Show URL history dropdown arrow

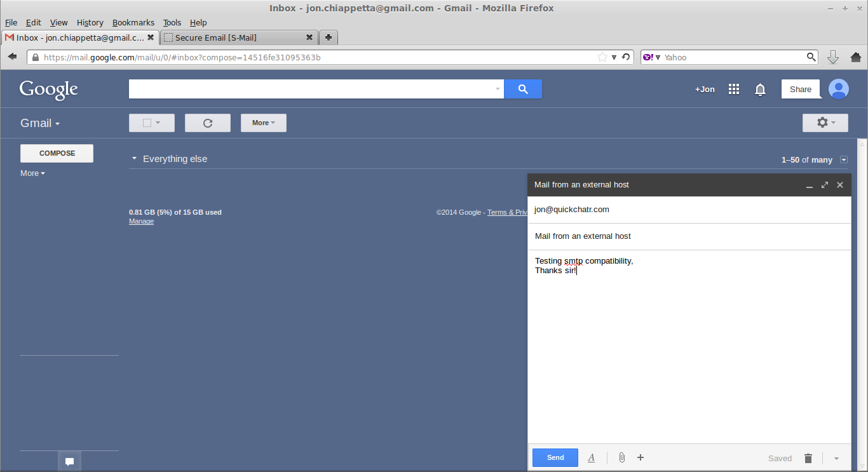pyautogui.click(x=614, y=57)
